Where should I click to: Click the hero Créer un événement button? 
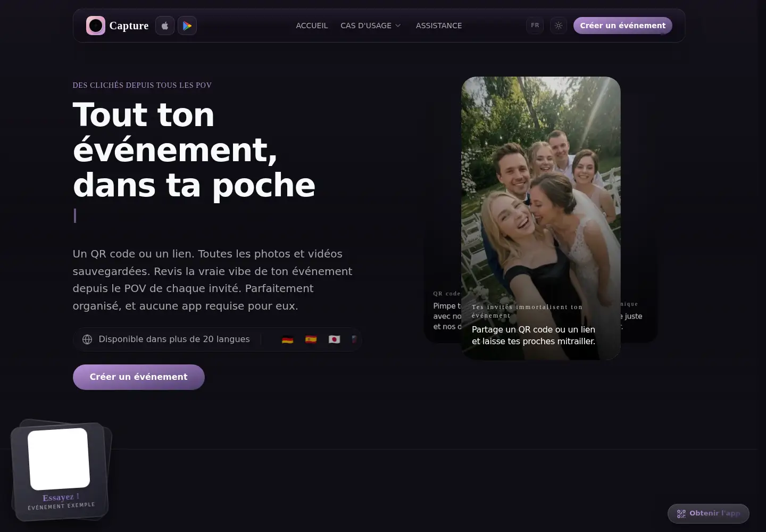(139, 377)
